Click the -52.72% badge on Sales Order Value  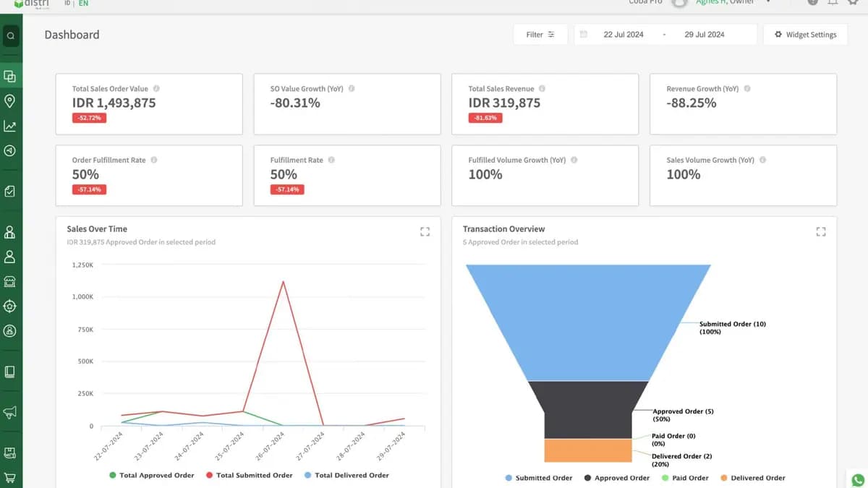[89, 118]
